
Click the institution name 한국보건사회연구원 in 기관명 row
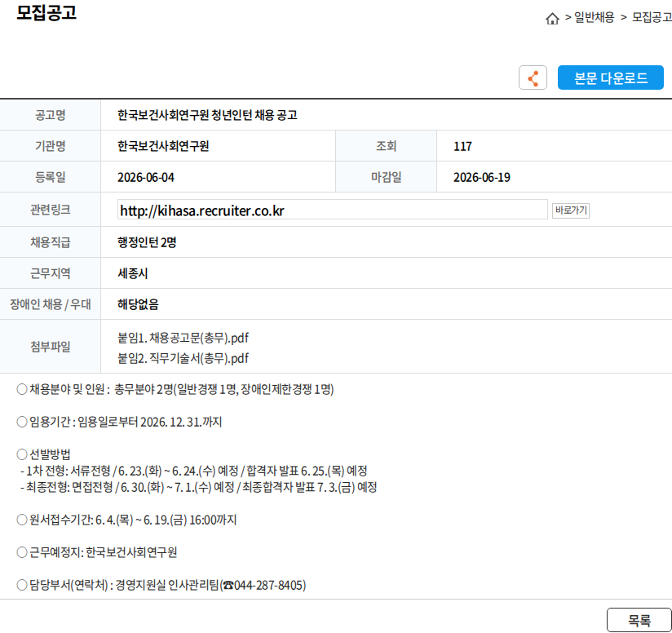163,146
